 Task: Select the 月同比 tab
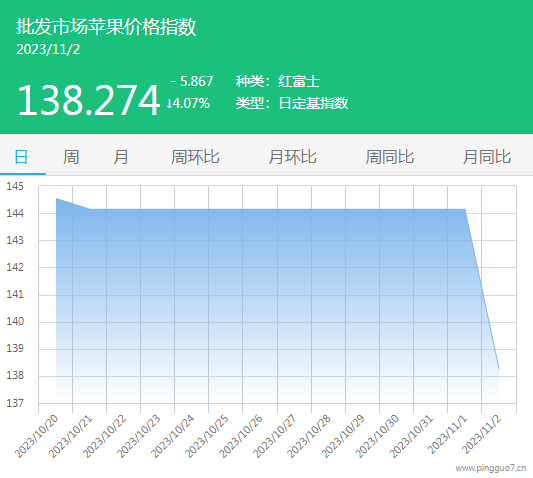point(487,157)
